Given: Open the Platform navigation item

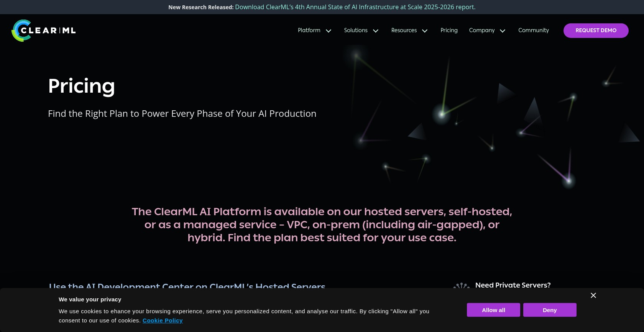Looking at the screenshot, I should [x=309, y=30].
